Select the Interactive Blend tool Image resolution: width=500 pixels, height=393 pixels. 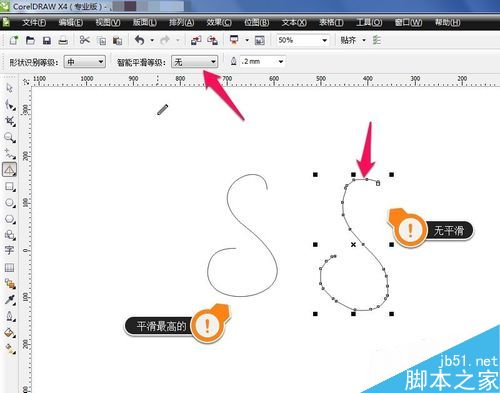click(10, 284)
